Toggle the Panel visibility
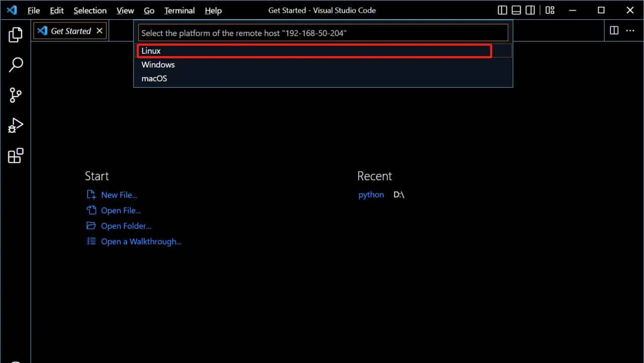The width and height of the screenshot is (644, 363). point(516,10)
